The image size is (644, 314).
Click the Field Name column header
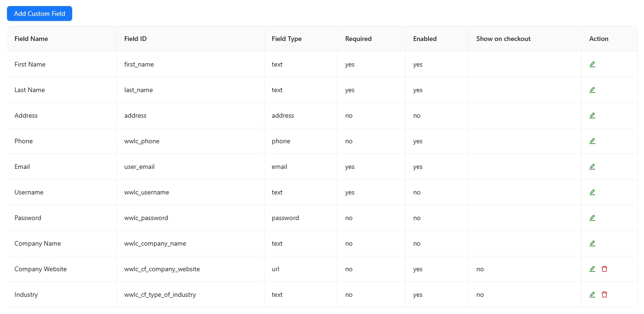tap(31, 39)
